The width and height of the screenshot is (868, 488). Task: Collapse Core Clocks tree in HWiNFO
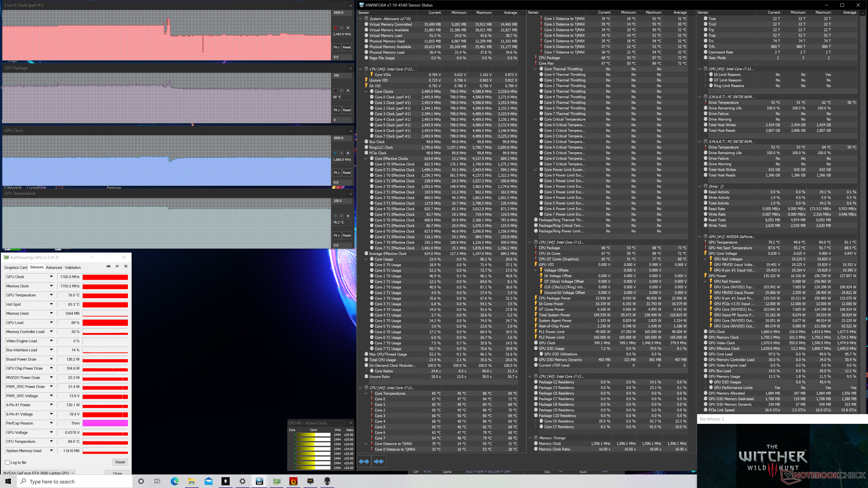[x=366, y=92]
